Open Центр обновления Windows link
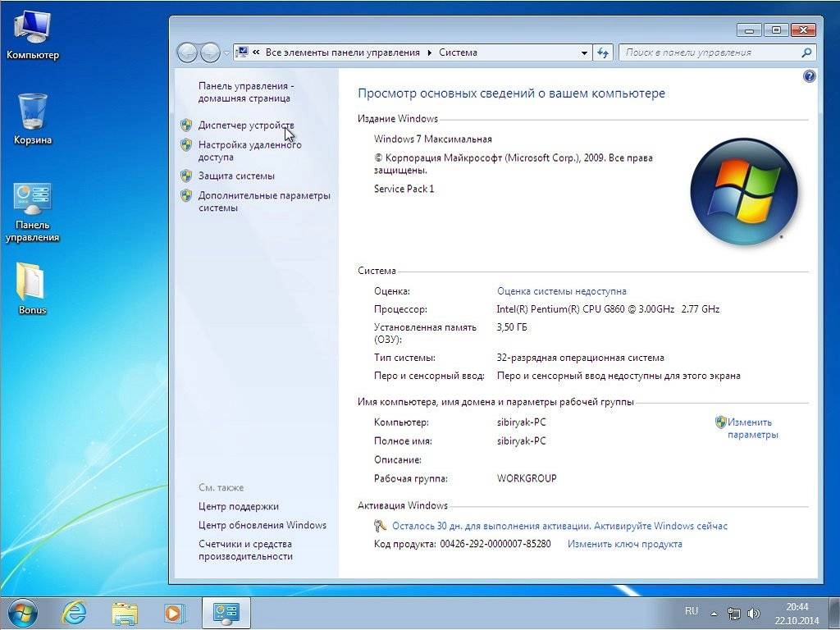 pos(262,526)
